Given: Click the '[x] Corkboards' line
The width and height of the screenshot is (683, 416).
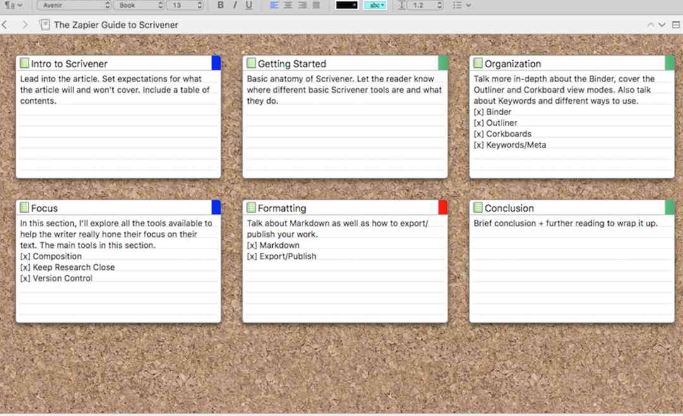Looking at the screenshot, I should point(503,134).
